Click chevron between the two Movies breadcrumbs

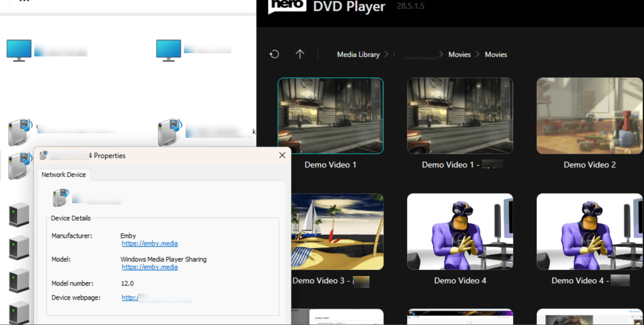[478, 54]
